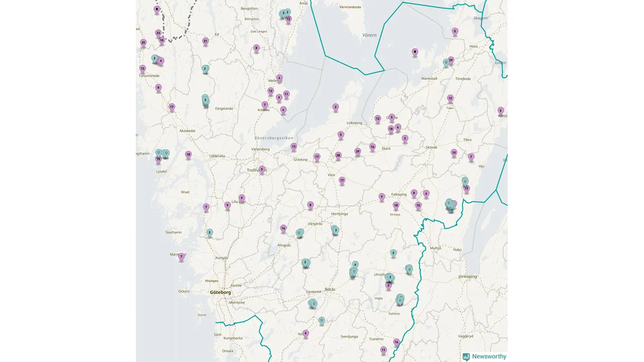Screen dimensions: 644x362
Task: Click the Borås city label
Action: coord(330,289)
